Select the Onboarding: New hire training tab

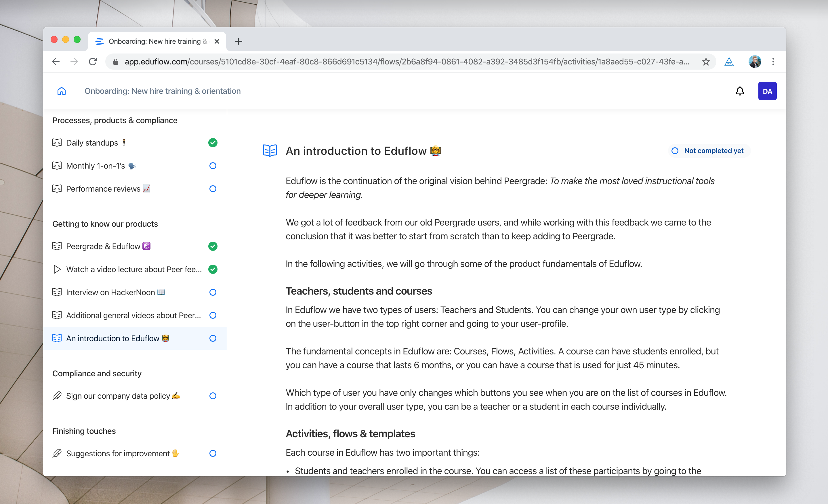pos(157,41)
